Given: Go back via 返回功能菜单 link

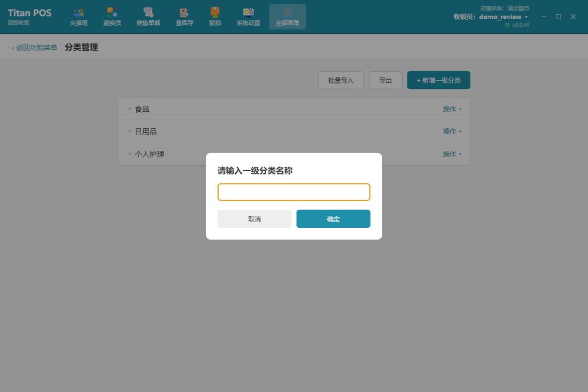Looking at the screenshot, I should pos(35,48).
